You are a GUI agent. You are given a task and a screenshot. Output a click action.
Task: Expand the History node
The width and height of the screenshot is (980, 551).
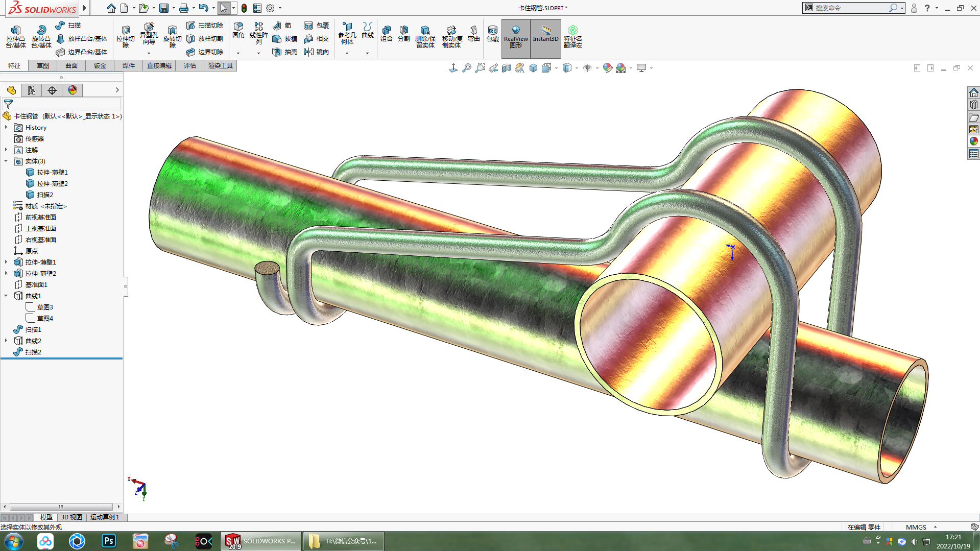(6, 127)
